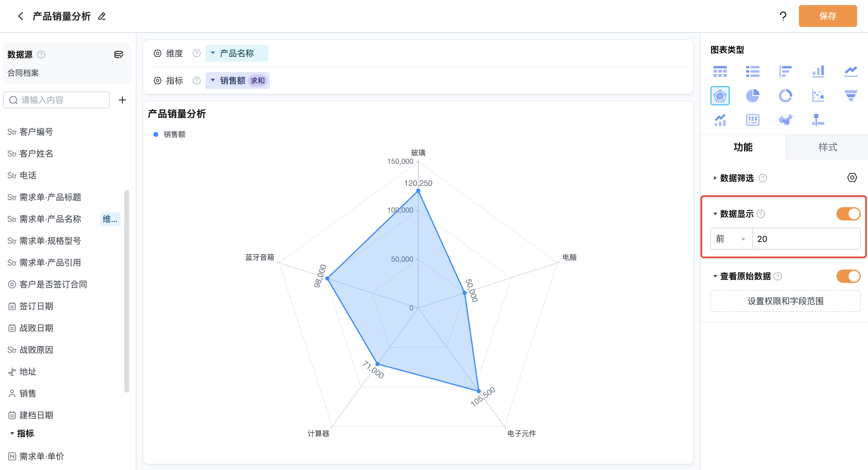The width and height of the screenshot is (868, 470).
Task: Select the number indicator card icon
Action: tap(753, 120)
